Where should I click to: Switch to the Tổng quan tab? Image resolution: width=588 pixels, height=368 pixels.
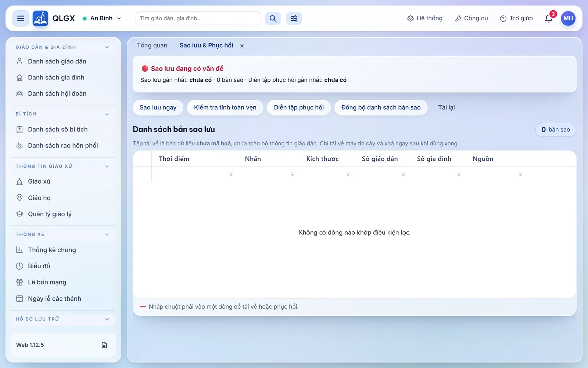[x=152, y=45]
